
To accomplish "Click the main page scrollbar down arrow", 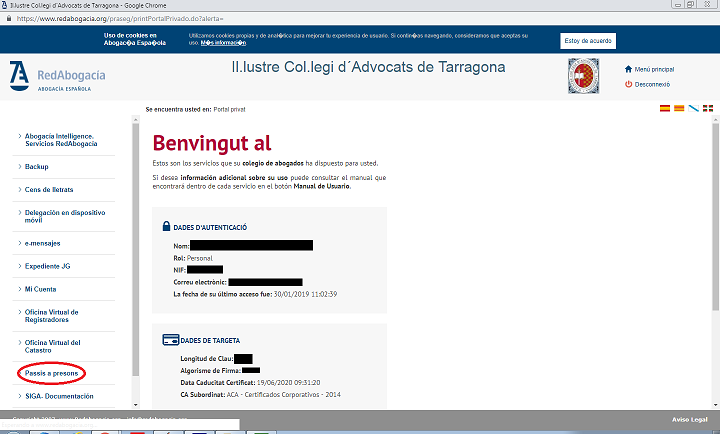I will point(715,405).
